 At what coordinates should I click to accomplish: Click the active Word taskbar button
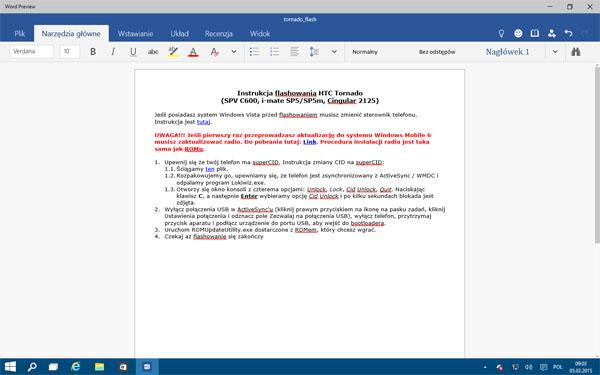pos(147,367)
